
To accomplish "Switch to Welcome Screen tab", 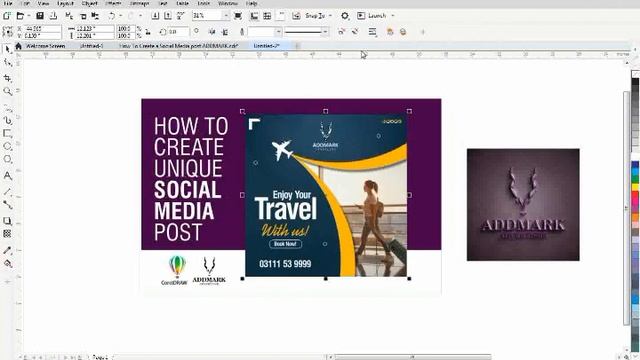I will [45, 46].
